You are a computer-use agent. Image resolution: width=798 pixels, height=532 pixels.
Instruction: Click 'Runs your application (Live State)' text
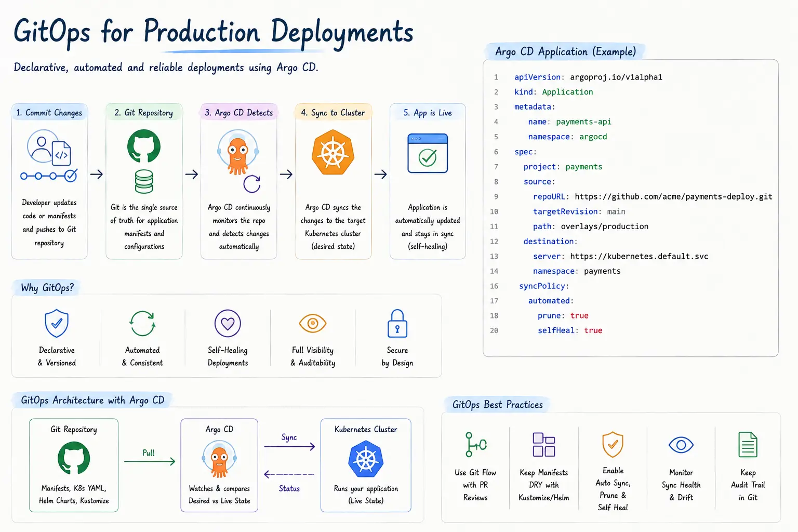coord(366,495)
